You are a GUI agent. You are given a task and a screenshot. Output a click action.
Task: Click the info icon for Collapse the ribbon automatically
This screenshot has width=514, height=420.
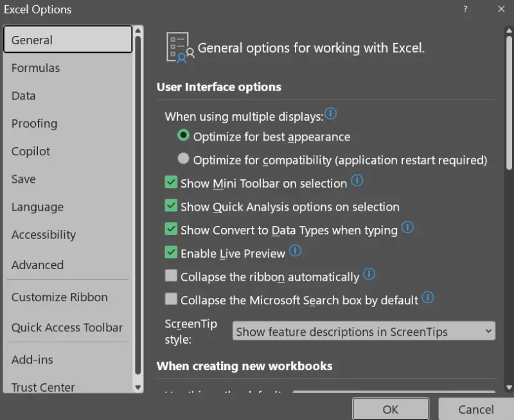[369, 274]
